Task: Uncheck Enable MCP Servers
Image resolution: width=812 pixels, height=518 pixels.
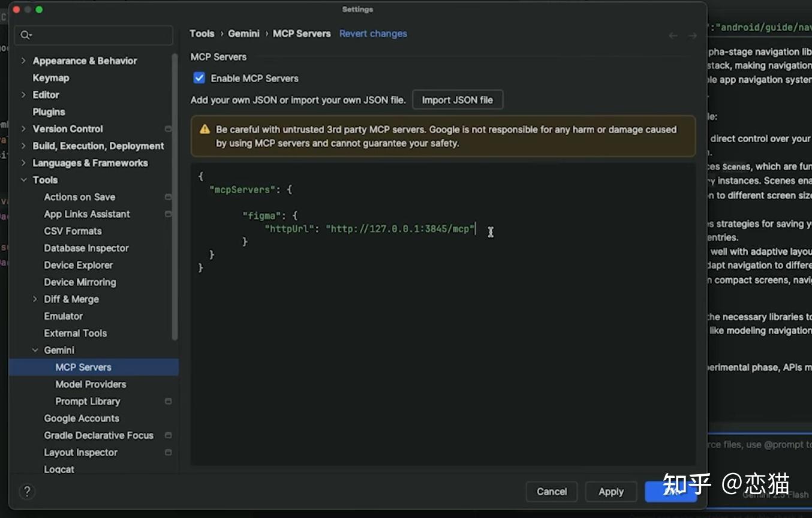Action: (x=199, y=77)
